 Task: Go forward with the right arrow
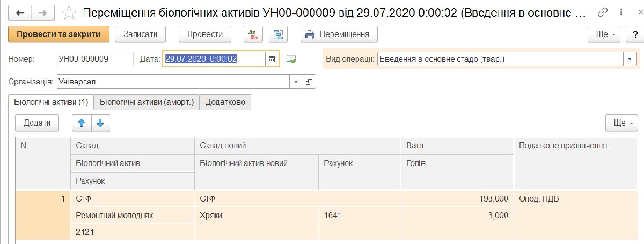[x=43, y=12]
